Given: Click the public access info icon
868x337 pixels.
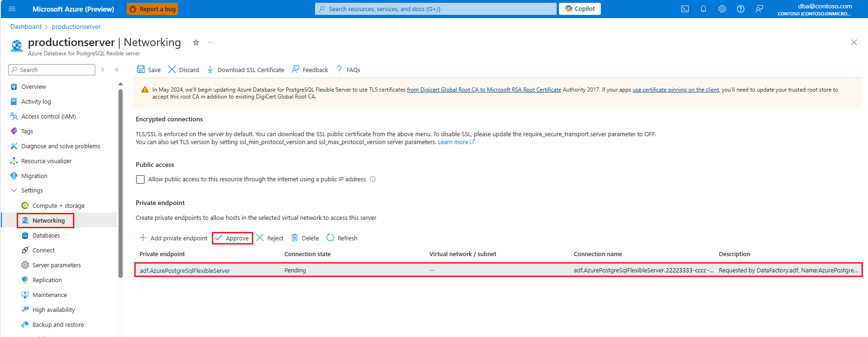Looking at the screenshot, I should 373,179.
